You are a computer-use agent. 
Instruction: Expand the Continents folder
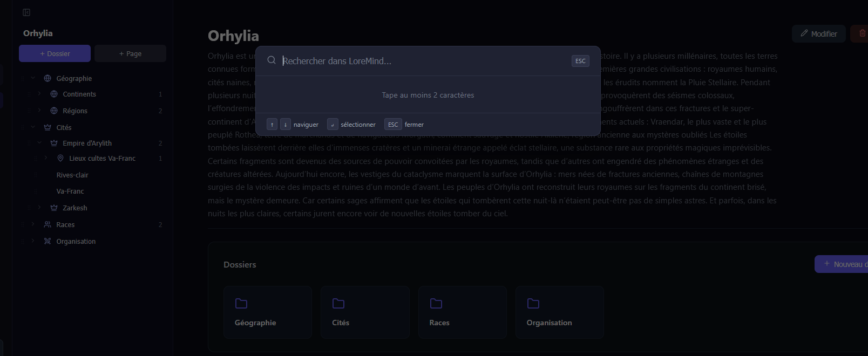tap(39, 94)
